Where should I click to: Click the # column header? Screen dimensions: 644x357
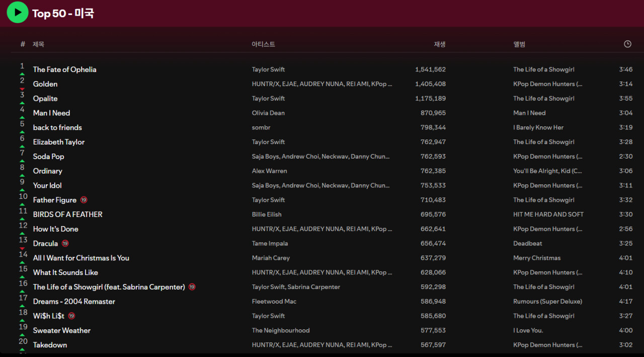(x=23, y=44)
